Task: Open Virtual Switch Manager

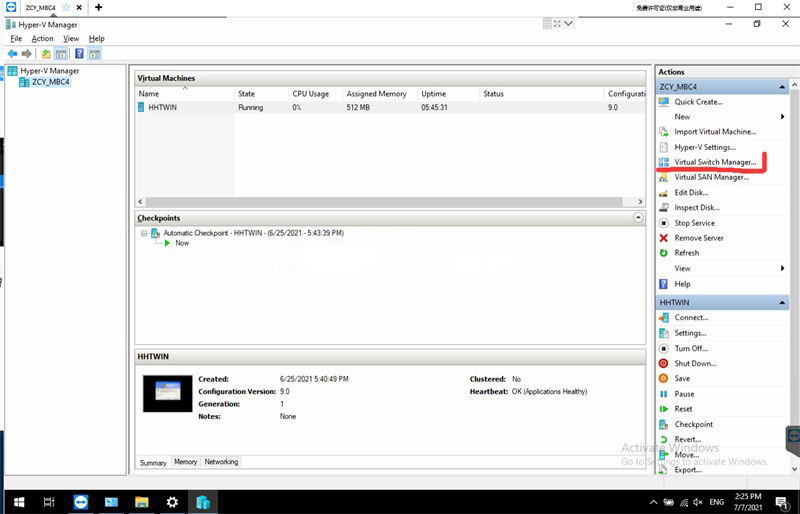Action: [x=715, y=162]
